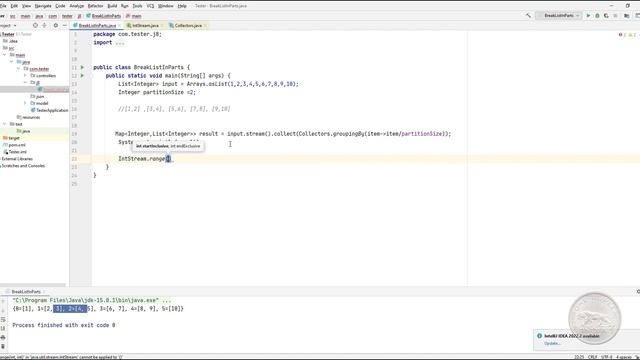Collapse the java folder under main
640x360 pixels.
[x=11, y=62]
